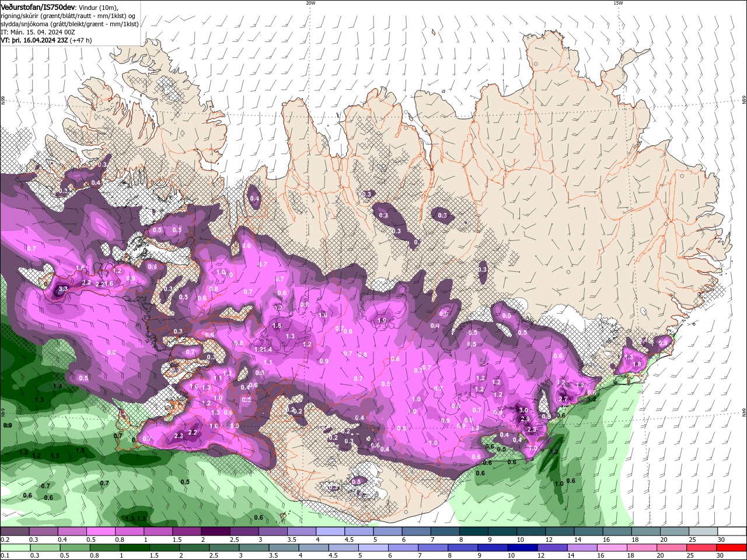The image size is (747, 560).
Task: Click the 'IT: Mán. 15. 04. 2024 00Z' line
Action: pos(37,32)
